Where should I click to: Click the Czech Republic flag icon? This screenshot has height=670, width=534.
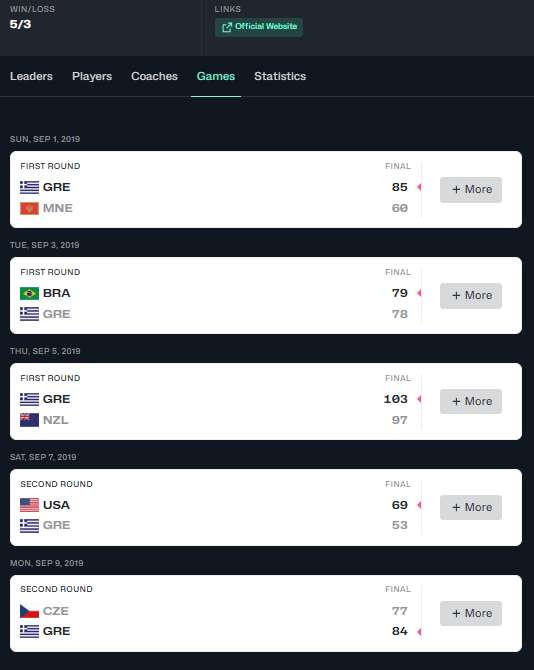click(x=29, y=611)
